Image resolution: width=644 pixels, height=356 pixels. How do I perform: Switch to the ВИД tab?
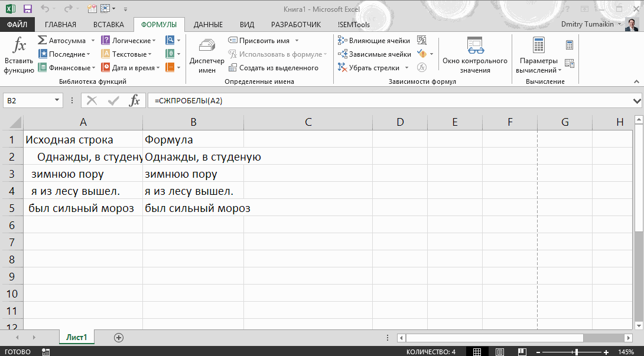pos(247,25)
